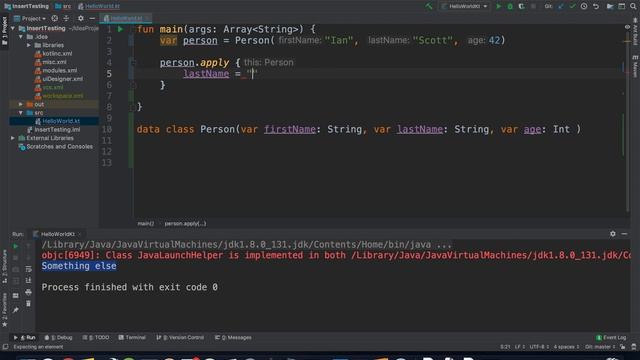
Task: Collapse the InsertTesting project root node
Action: [x=13, y=29]
